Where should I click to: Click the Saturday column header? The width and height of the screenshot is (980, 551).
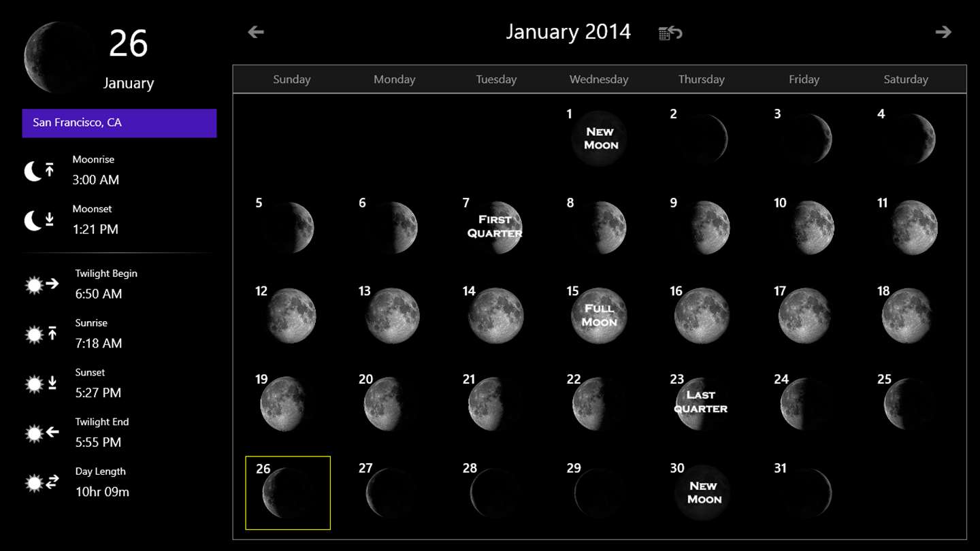906,80
